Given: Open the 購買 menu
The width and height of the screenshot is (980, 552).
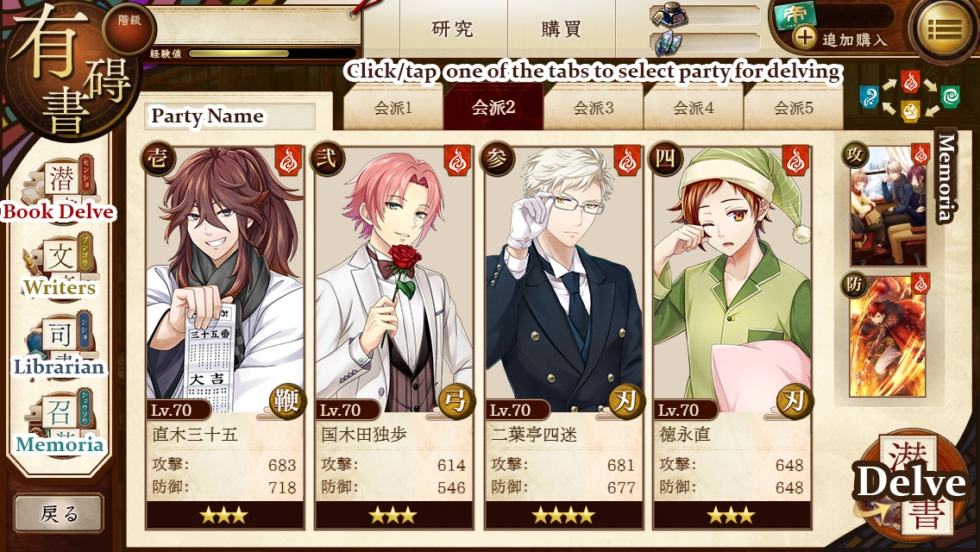Looking at the screenshot, I should point(562,28).
